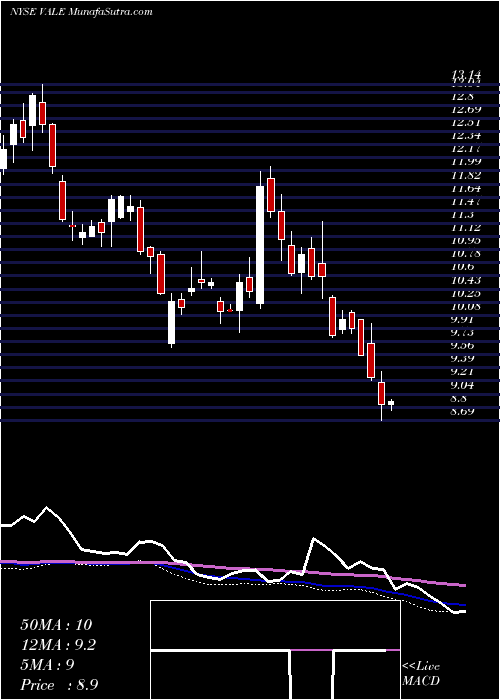Viewport: 500px width, 700px height.
Task: Select the 9.04 price axis label
Action: pyautogui.click(x=461, y=385)
